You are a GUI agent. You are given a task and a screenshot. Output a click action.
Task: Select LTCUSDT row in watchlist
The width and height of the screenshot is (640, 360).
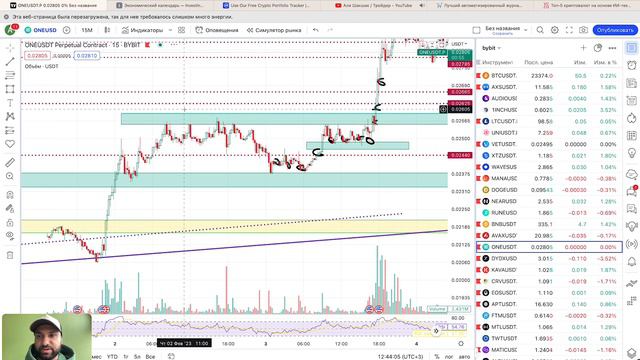click(x=549, y=122)
